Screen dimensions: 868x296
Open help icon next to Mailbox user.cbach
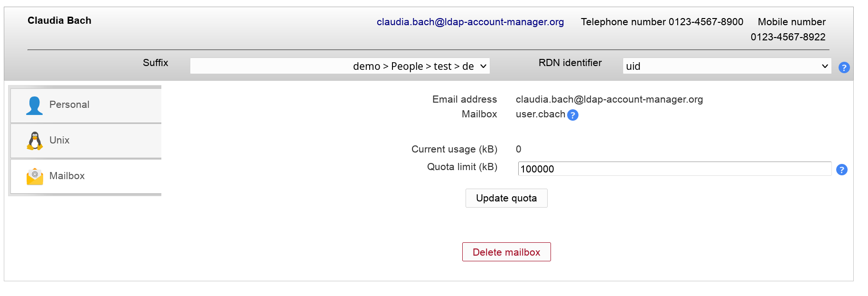coord(573,115)
